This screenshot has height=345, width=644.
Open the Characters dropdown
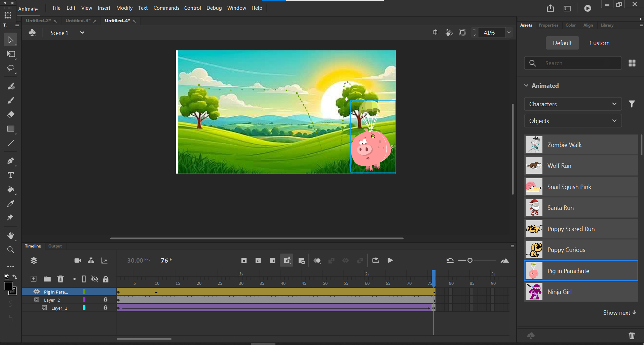pos(573,104)
